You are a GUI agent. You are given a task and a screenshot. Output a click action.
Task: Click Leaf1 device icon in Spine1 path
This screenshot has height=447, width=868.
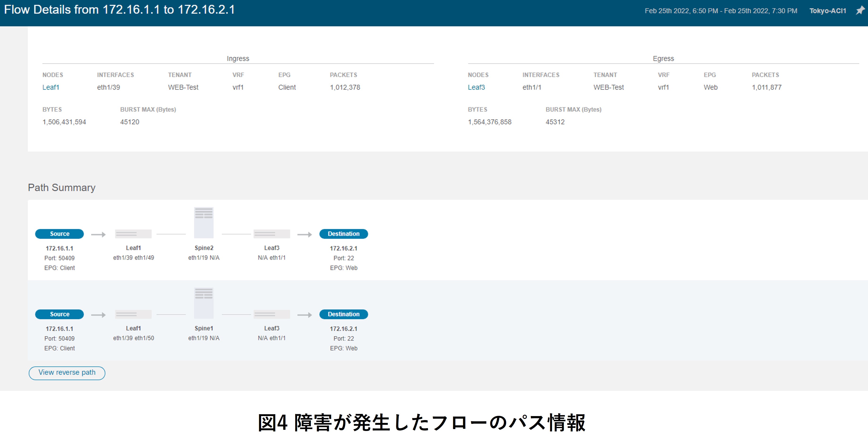[133, 314]
